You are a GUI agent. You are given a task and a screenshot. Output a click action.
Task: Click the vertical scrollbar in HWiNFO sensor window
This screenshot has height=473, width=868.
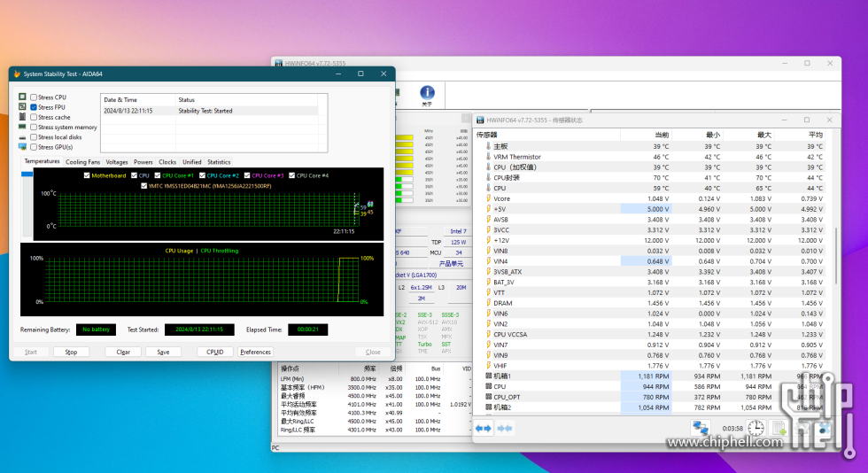click(x=836, y=255)
